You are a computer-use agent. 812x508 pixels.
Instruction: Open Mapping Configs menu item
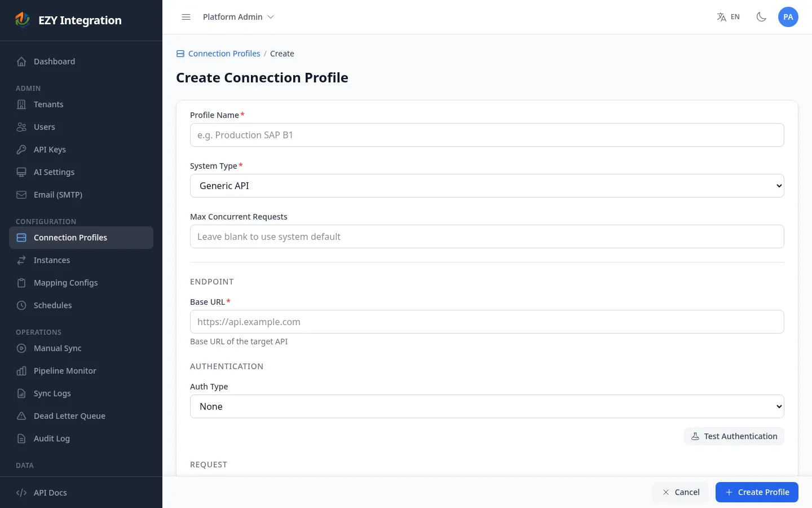[81, 283]
